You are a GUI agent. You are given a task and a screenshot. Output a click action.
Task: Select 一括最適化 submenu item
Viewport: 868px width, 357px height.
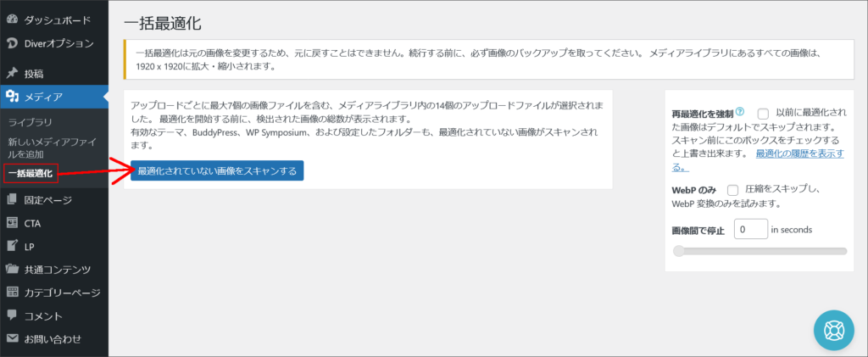[31, 173]
